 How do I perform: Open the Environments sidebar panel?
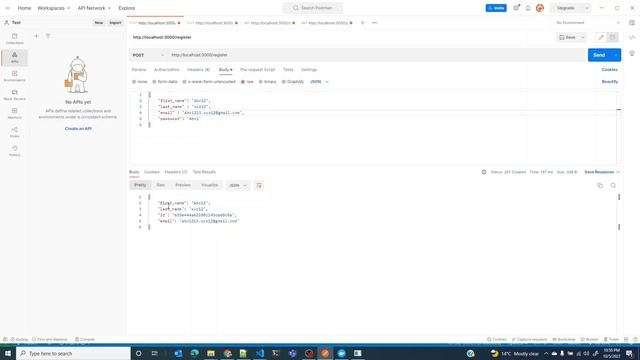[14, 76]
